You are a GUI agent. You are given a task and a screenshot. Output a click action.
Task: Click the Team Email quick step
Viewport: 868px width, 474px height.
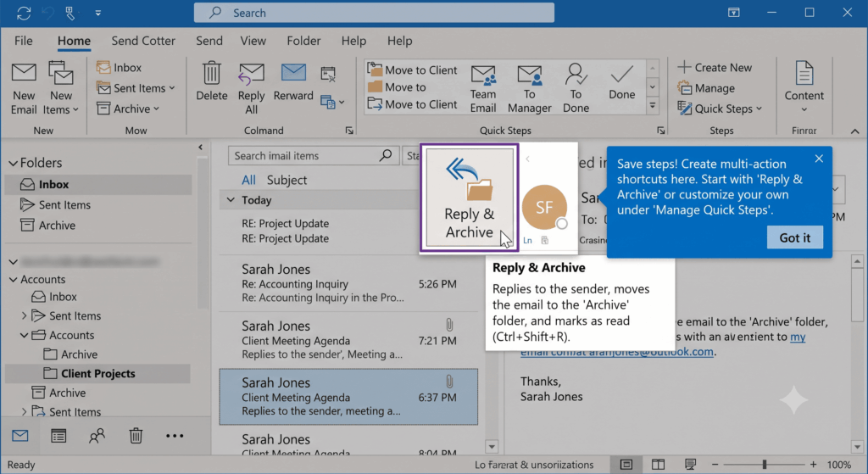coord(483,88)
